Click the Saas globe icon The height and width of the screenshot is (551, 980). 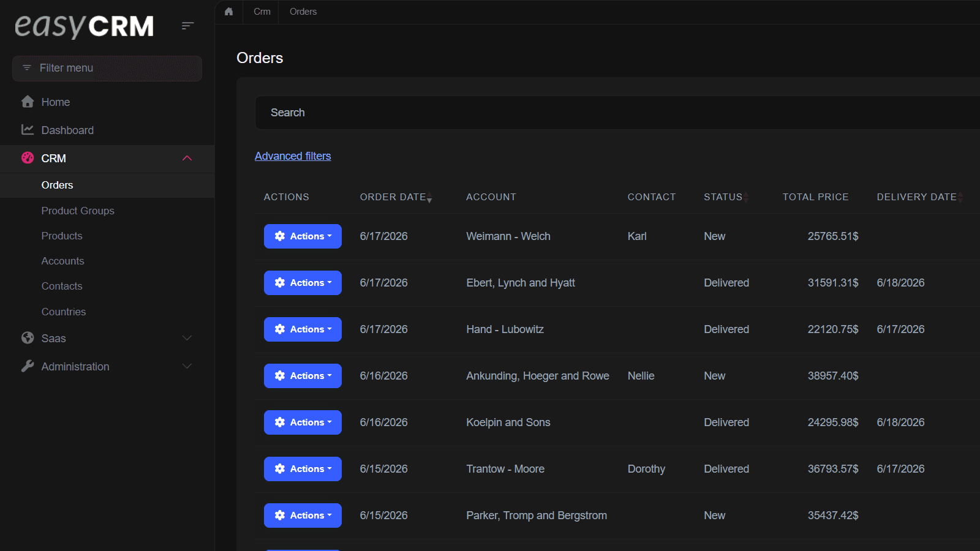click(28, 338)
